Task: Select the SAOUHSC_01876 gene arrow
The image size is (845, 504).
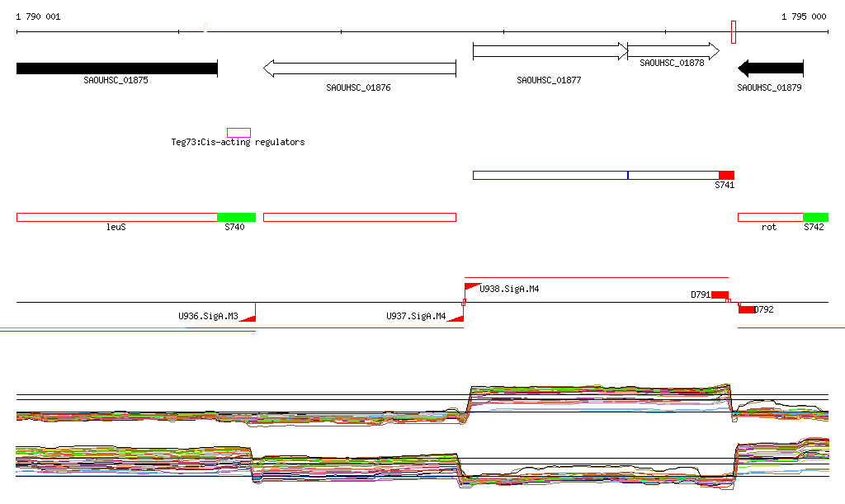Action: point(360,68)
